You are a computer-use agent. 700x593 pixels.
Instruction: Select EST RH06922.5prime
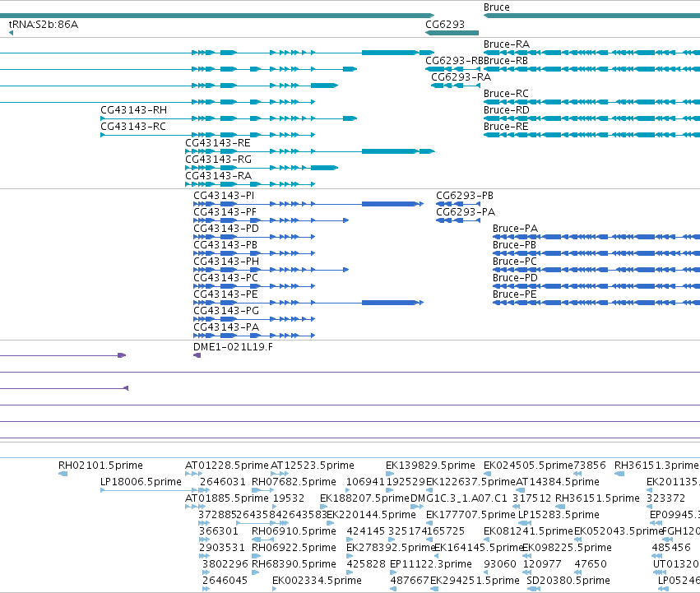click(294, 549)
